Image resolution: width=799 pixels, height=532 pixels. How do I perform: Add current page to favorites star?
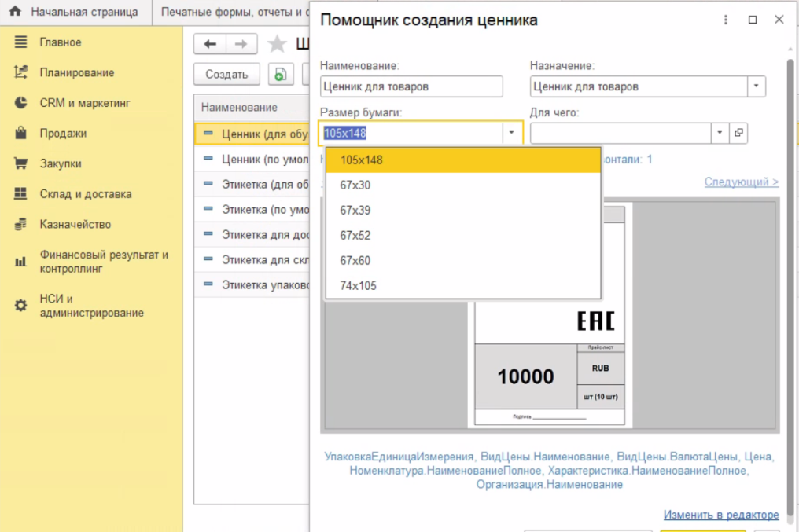277,44
